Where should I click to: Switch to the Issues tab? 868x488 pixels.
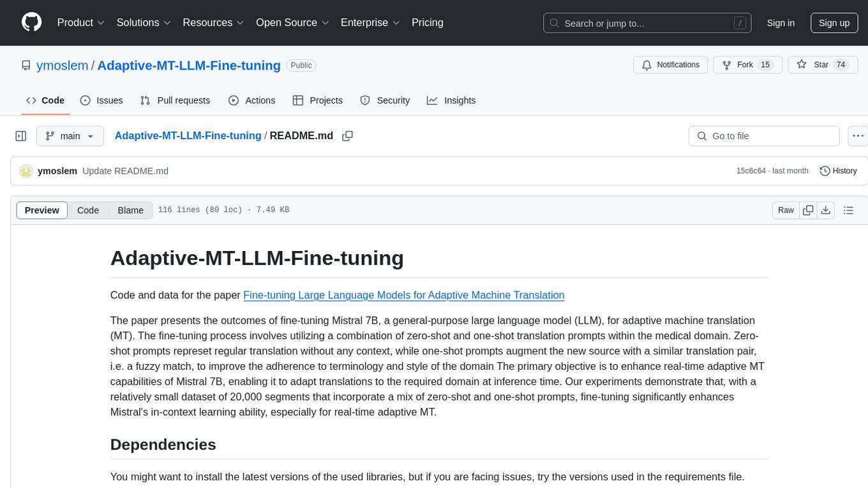coord(101,100)
